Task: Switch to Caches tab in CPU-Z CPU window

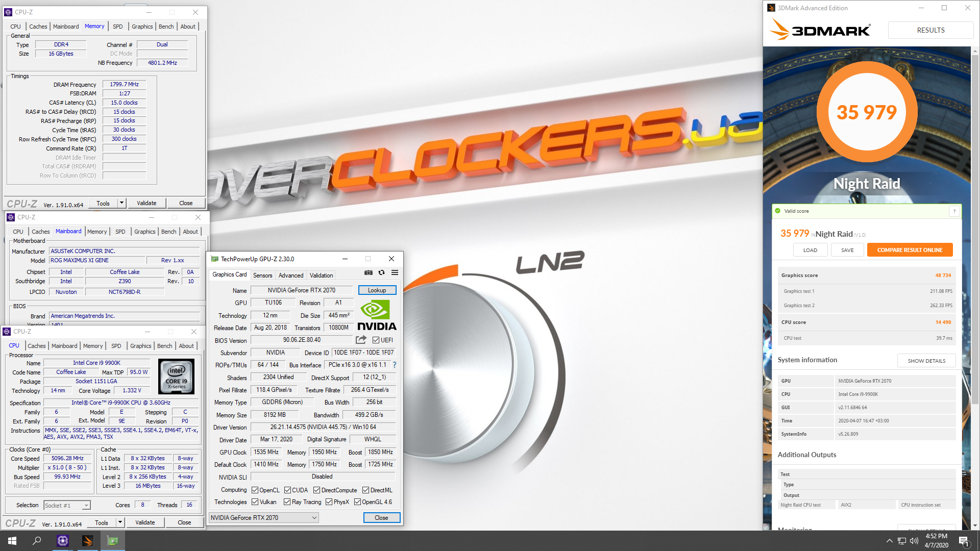Action: click(37, 346)
